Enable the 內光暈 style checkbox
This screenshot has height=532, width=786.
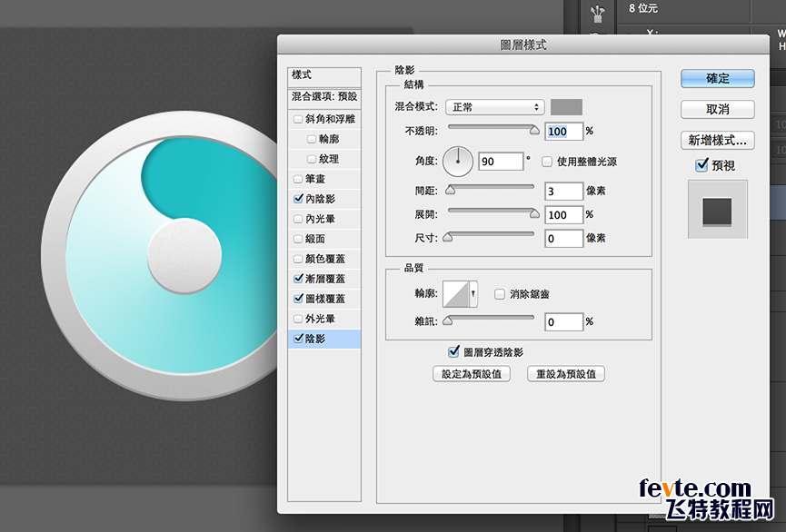pyautogui.click(x=298, y=219)
